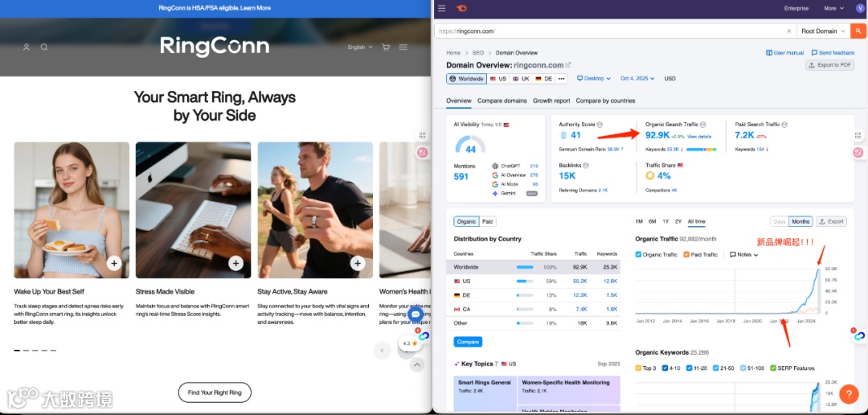Select 1Y time range

pyautogui.click(x=665, y=222)
